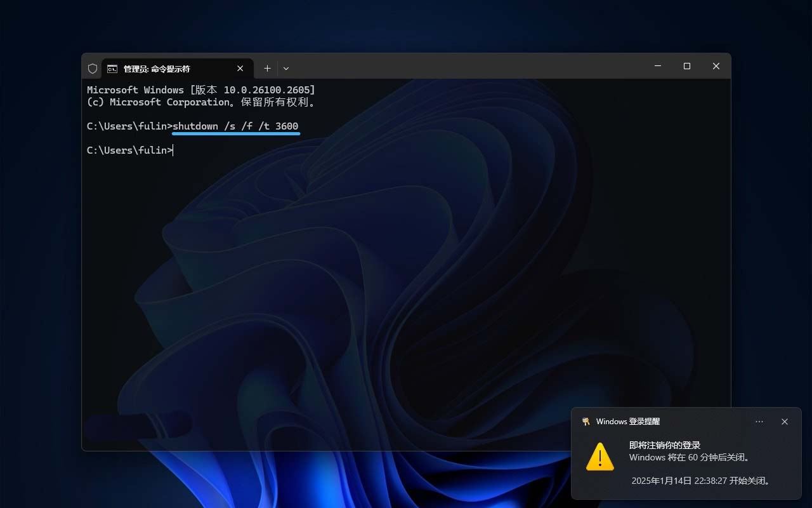Click the Microsoft Corporation copyright line

click(x=200, y=102)
